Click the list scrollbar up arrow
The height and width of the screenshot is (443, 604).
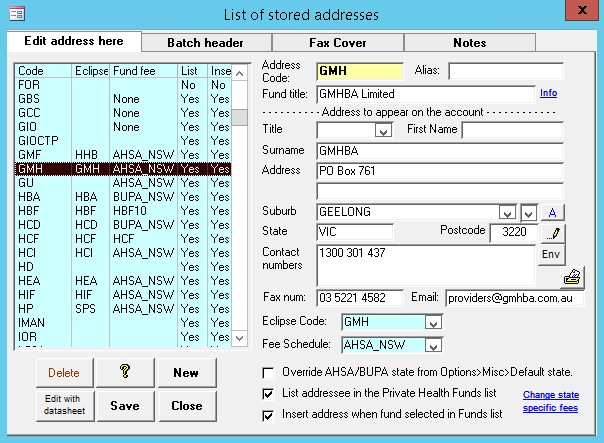tap(240, 73)
